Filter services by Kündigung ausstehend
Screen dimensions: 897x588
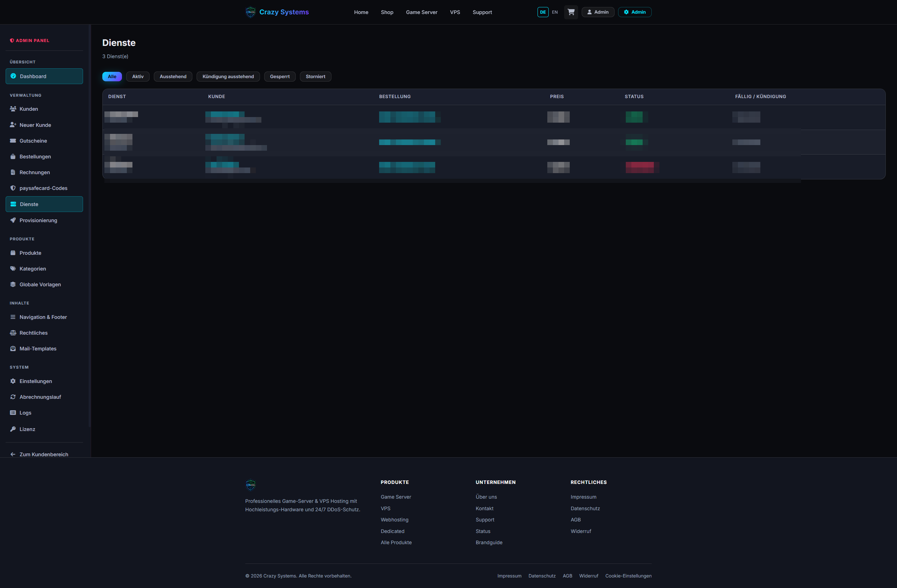228,76
